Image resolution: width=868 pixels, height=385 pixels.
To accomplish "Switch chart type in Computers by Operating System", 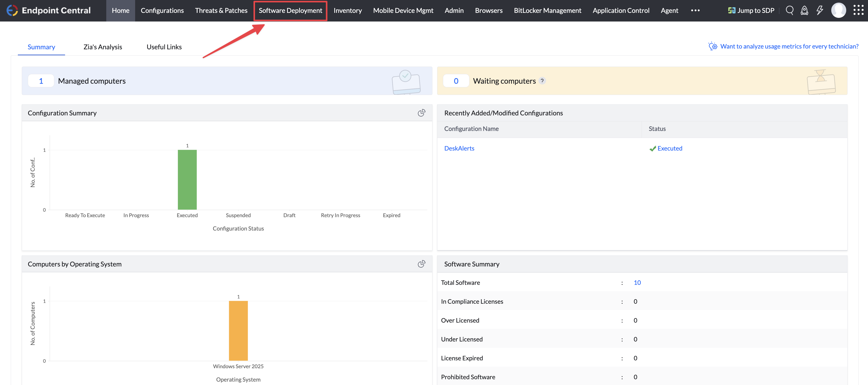I will coord(421,264).
